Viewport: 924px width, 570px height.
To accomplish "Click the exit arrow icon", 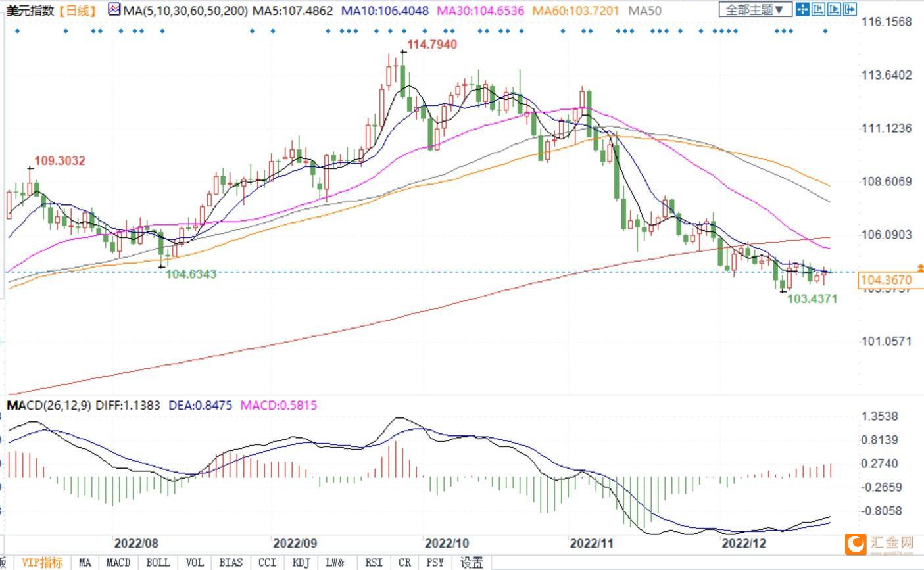I will pos(850,9).
